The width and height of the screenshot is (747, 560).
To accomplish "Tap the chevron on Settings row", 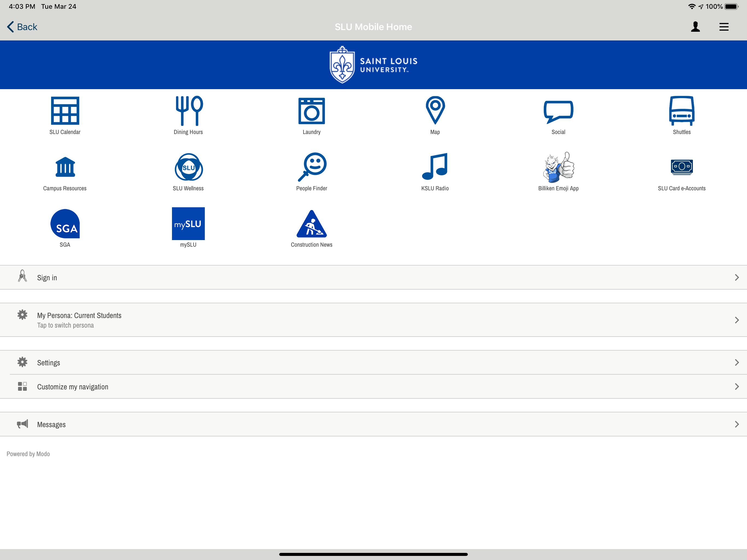I will (737, 362).
